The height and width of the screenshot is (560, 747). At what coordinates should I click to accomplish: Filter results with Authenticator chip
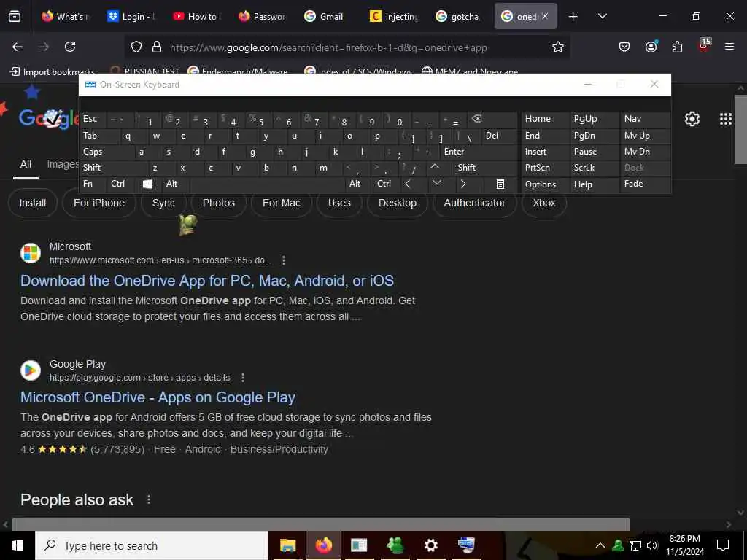[474, 203]
